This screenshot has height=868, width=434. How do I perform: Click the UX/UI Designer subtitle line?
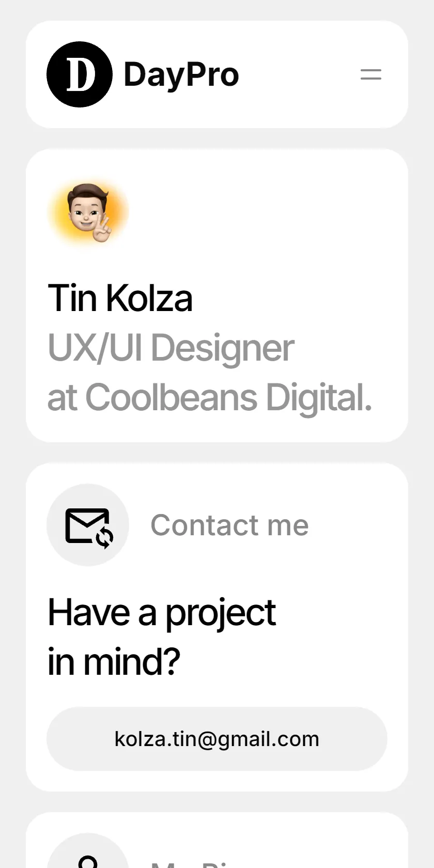coord(171,348)
